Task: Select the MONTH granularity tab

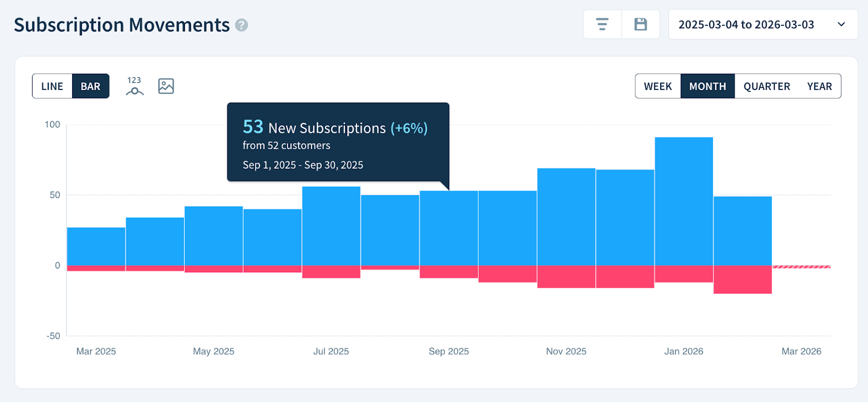Action: 707,86
